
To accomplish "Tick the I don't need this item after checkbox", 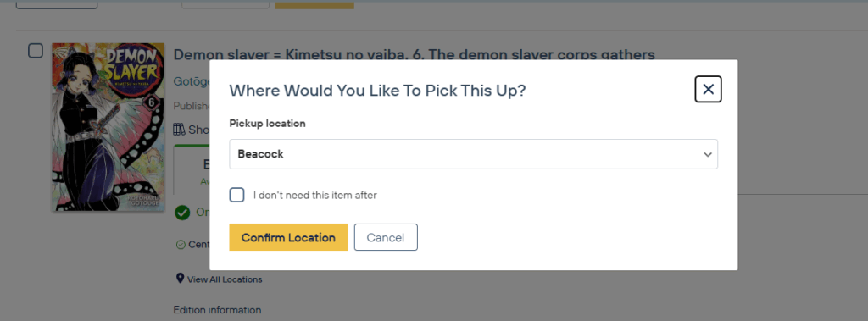I will click(237, 195).
